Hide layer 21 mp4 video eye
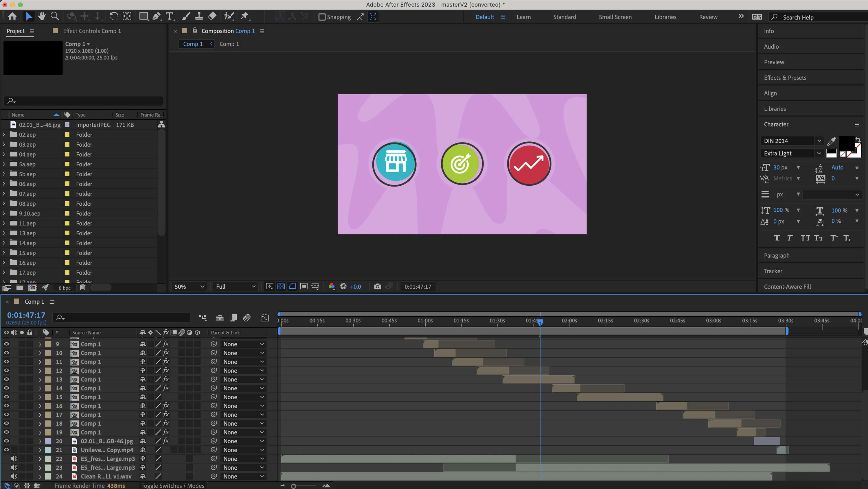The width and height of the screenshot is (868, 489). (6, 450)
